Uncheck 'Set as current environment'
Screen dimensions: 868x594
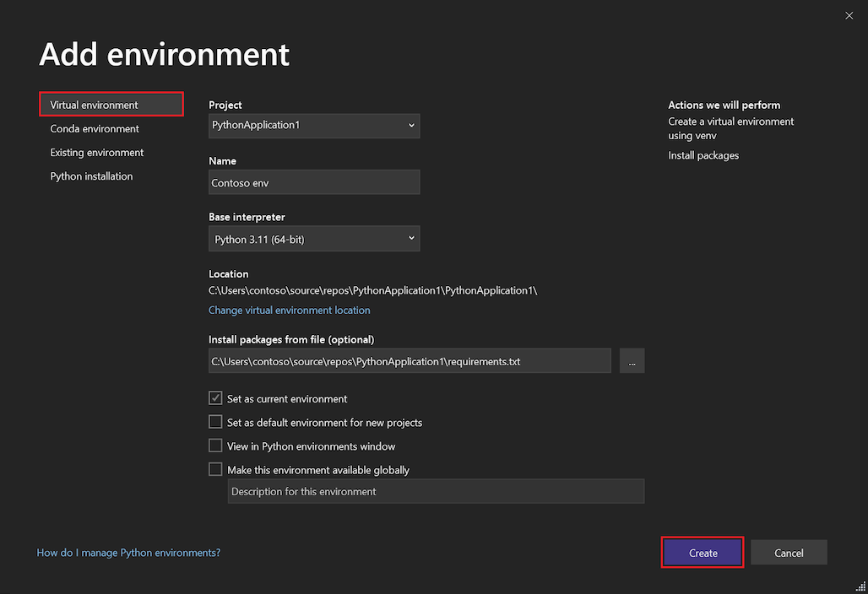215,398
